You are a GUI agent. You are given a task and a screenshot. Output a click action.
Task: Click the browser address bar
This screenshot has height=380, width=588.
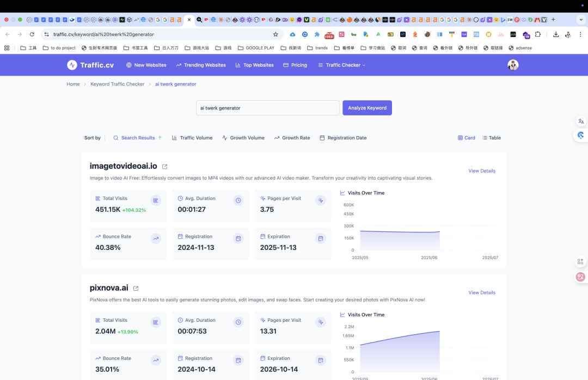click(x=161, y=34)
